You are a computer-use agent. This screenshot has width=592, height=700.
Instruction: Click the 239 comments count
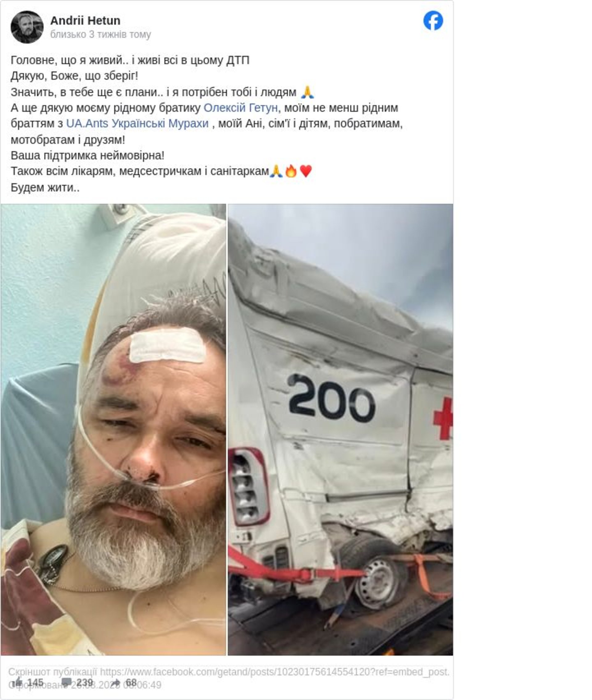coord(84,682)
